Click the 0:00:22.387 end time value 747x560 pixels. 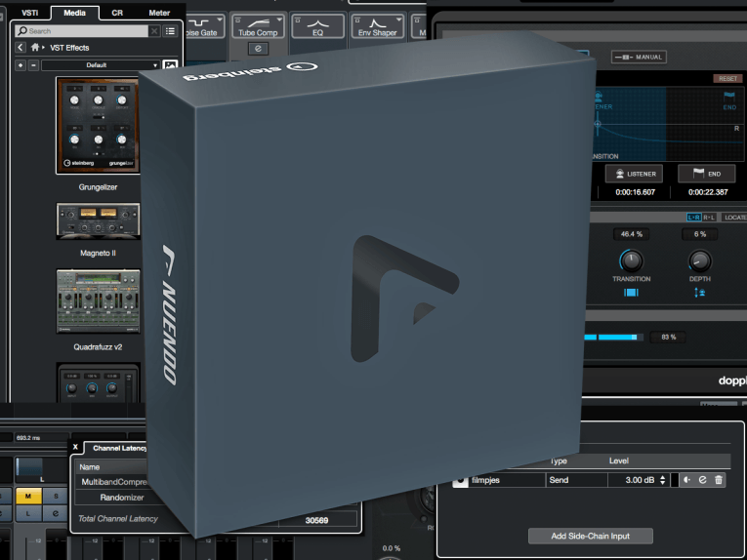(708, 192)
